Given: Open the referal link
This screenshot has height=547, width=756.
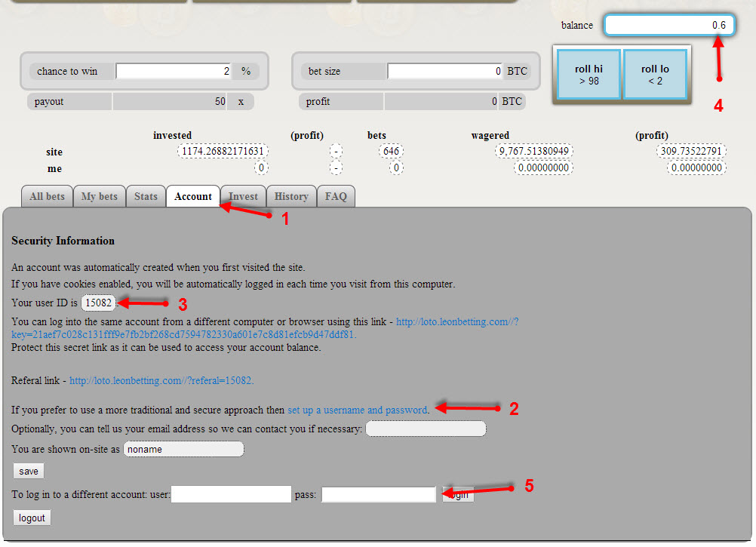Looking at the screenshot, I should click(161, 381).
